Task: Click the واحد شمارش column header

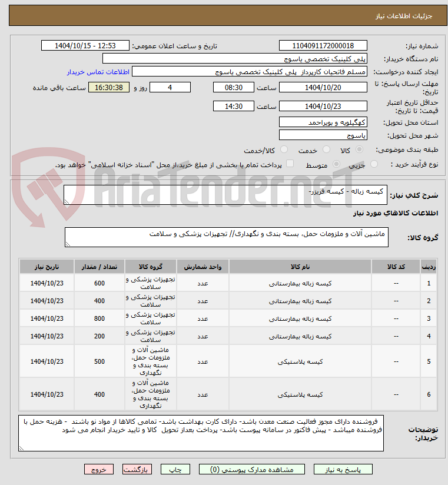Action: [x=203, y=267]
